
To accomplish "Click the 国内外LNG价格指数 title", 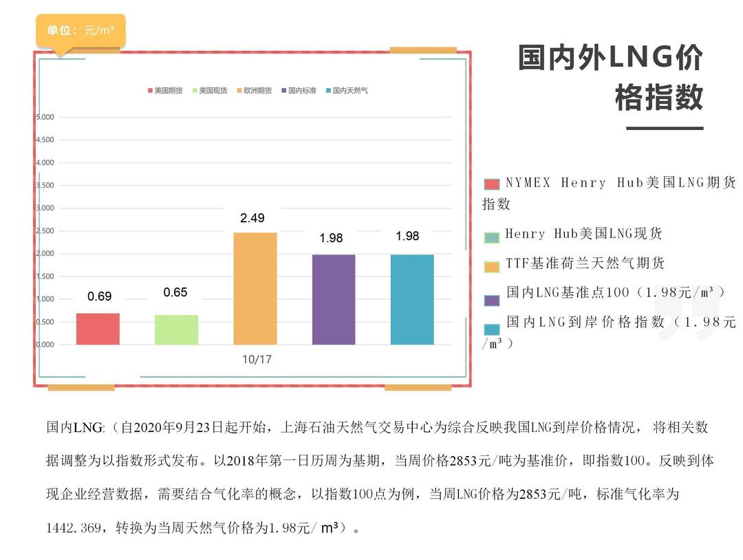I will (x=611, y=78).
